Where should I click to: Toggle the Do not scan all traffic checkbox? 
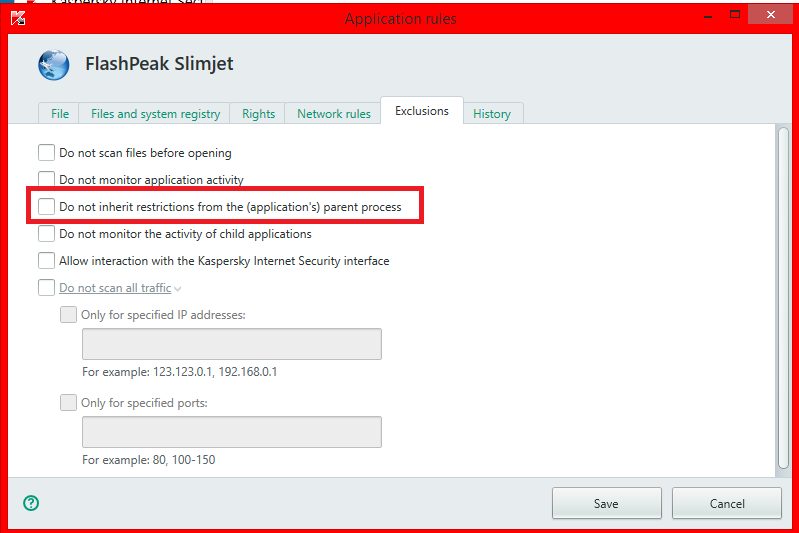(46, 287)
